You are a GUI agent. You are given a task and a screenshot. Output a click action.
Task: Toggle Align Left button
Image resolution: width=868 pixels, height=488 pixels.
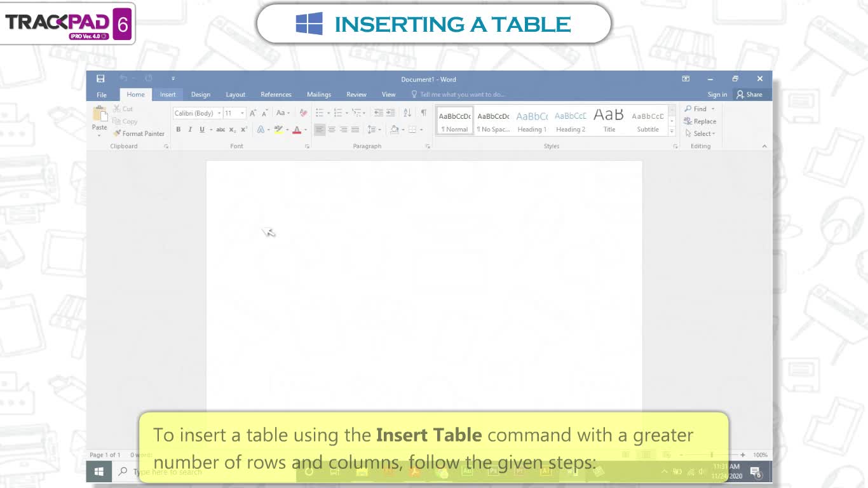(x=320, y=130)
